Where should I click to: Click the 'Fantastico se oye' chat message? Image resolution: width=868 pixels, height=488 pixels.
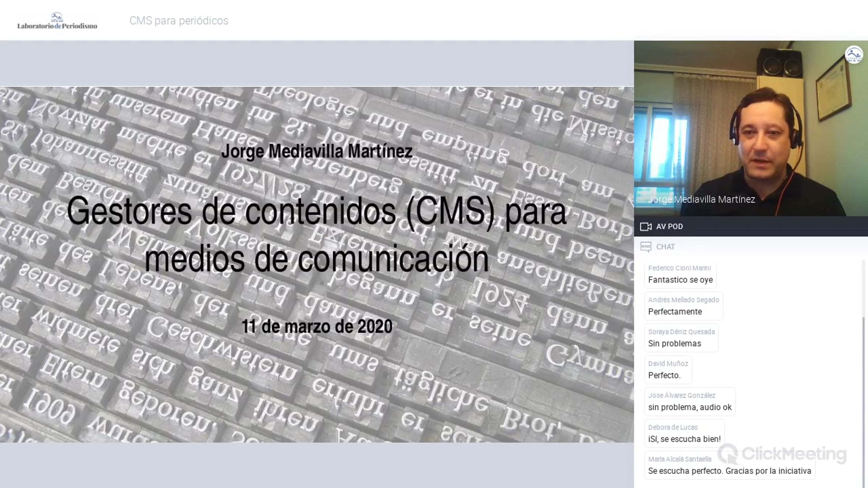[x=680, y=280]
